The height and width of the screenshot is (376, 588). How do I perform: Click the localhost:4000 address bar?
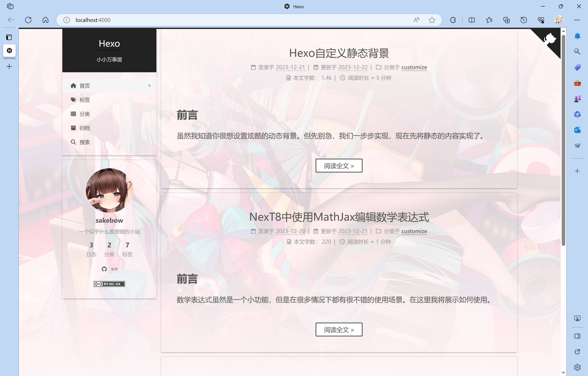pos(220,20)
